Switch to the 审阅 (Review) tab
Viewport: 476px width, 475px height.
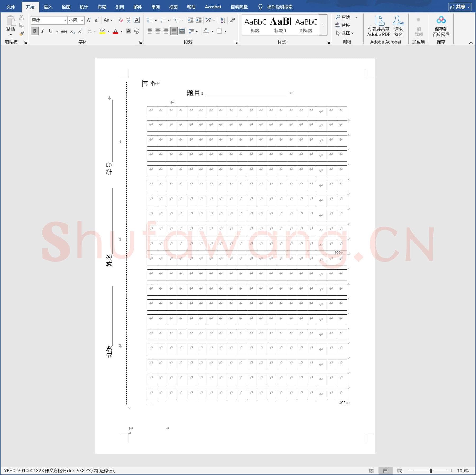tap(155, 7)
